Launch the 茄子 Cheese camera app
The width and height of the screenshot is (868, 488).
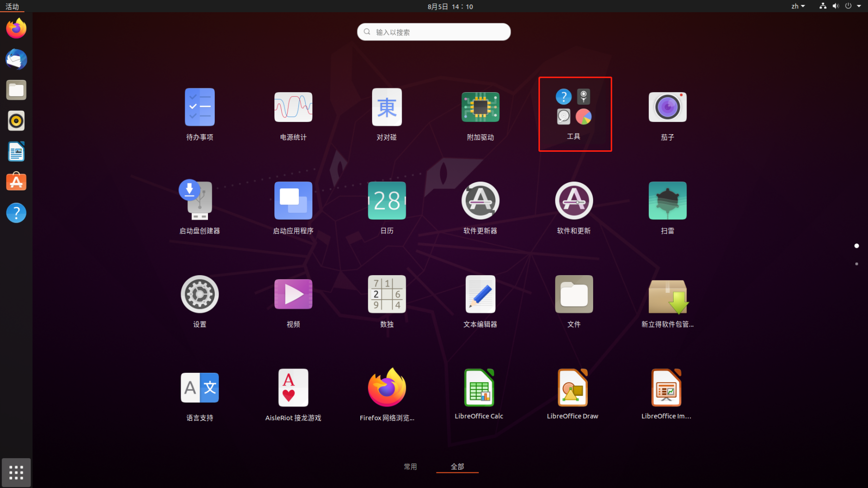(667, 107)
